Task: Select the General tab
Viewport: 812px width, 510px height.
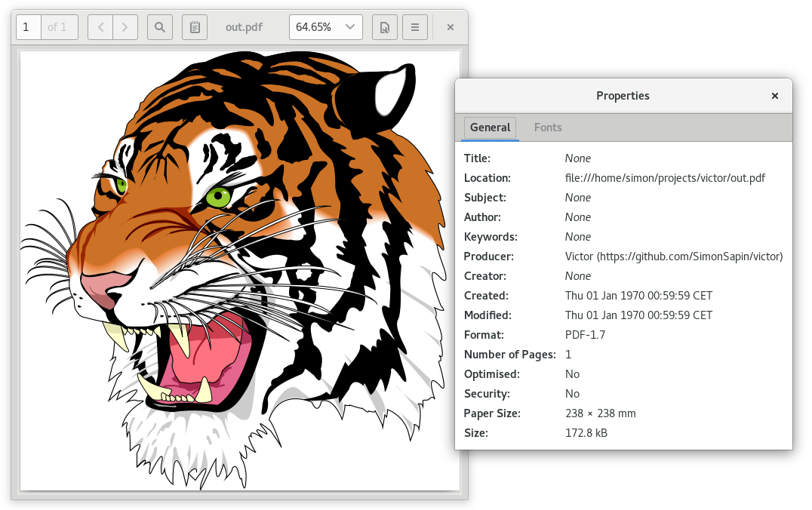Action: click(x=490, y=127)
